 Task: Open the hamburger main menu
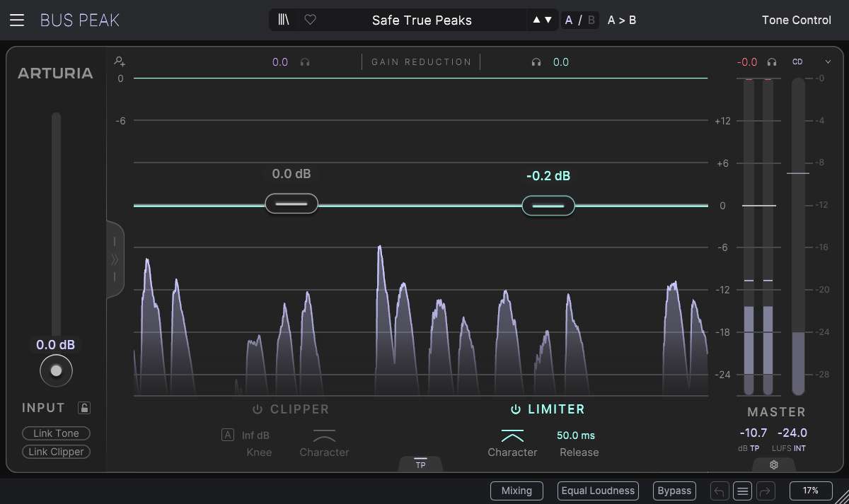(x=17, y=20)
